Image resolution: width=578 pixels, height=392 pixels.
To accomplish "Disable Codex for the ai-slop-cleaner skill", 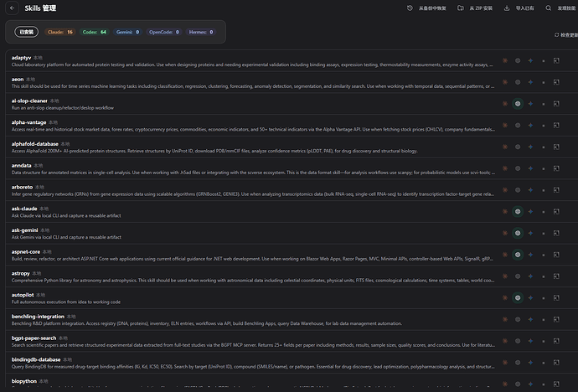I will pyautogui.click(x=518, y=104).
